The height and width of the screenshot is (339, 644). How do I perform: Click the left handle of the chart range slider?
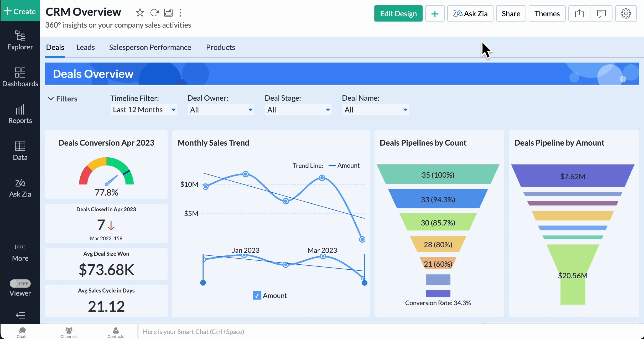coord(203,283)
